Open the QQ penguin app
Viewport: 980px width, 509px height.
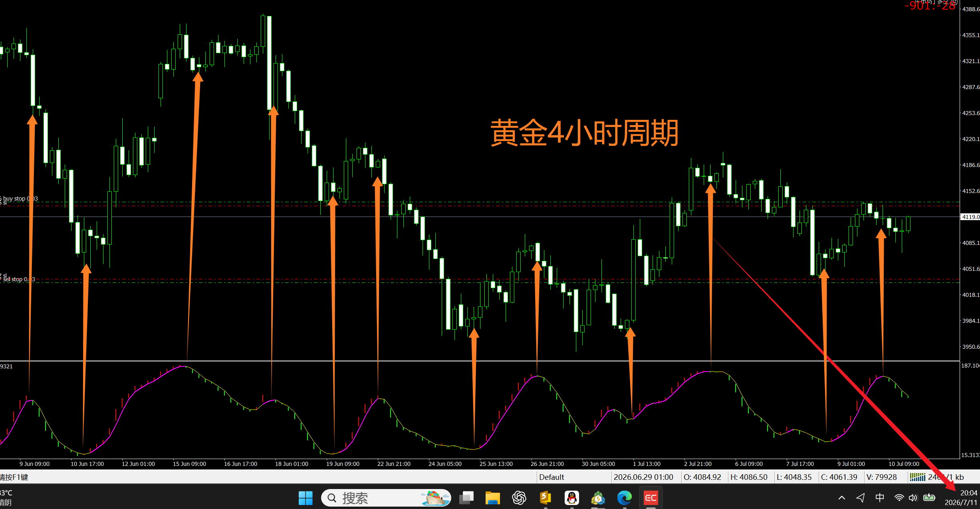[572, 498]
